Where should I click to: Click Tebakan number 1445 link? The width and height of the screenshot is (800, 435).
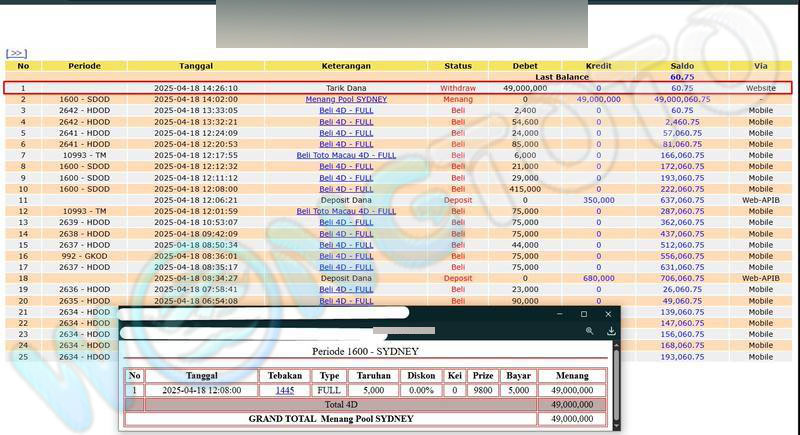pyautogui.click(x=285, y=390)
